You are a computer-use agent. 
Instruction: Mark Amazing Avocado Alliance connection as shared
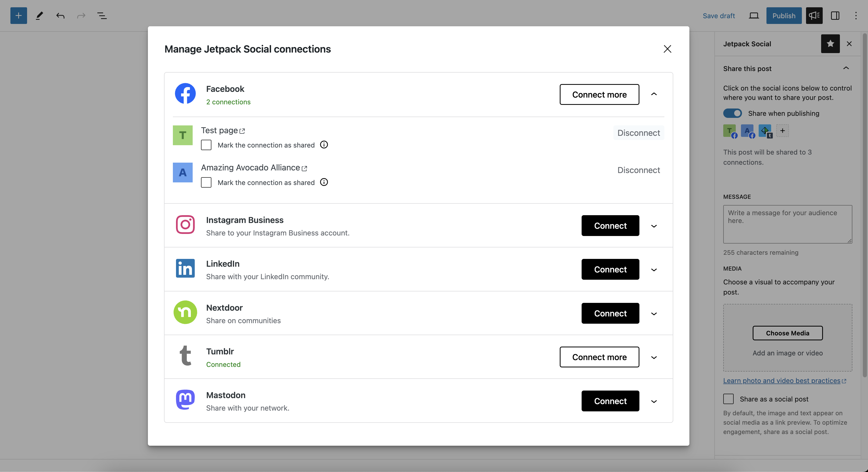(206, 182)
